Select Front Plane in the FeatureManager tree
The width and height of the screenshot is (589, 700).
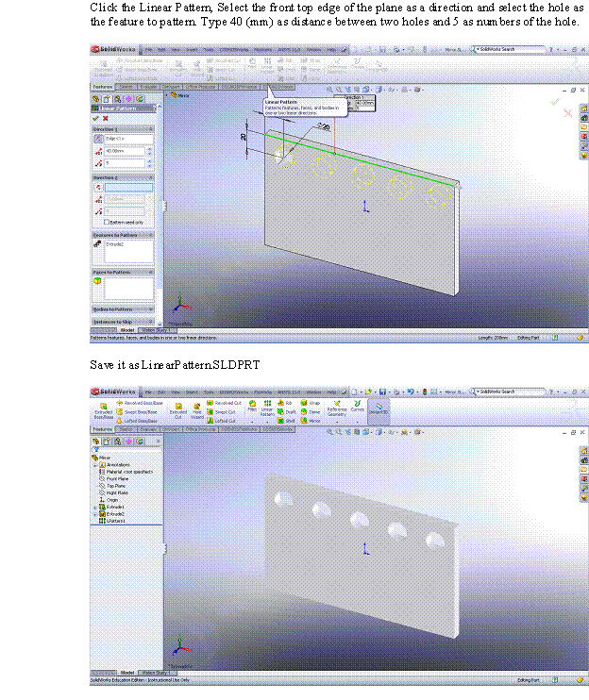pyautogui.click(x=113, y=479)
